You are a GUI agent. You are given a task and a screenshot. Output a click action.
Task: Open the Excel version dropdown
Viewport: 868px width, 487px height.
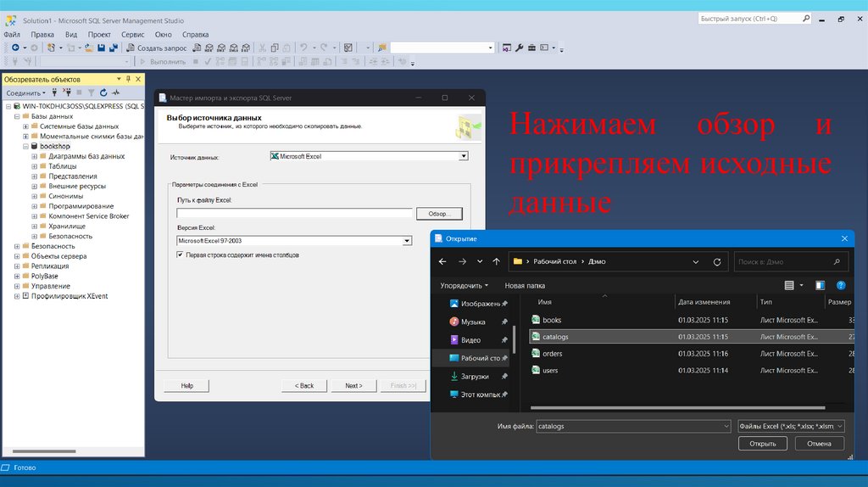click(407, 241)
